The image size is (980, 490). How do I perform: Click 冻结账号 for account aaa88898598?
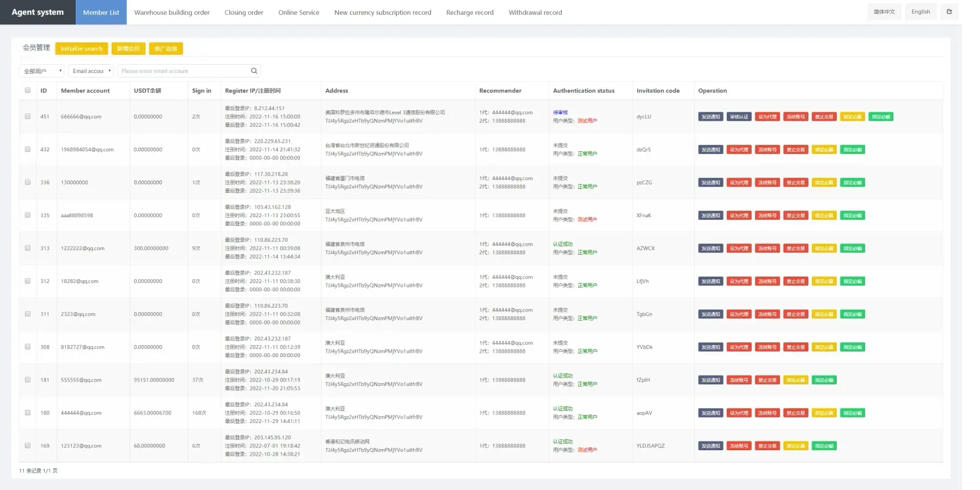(767, 216)
